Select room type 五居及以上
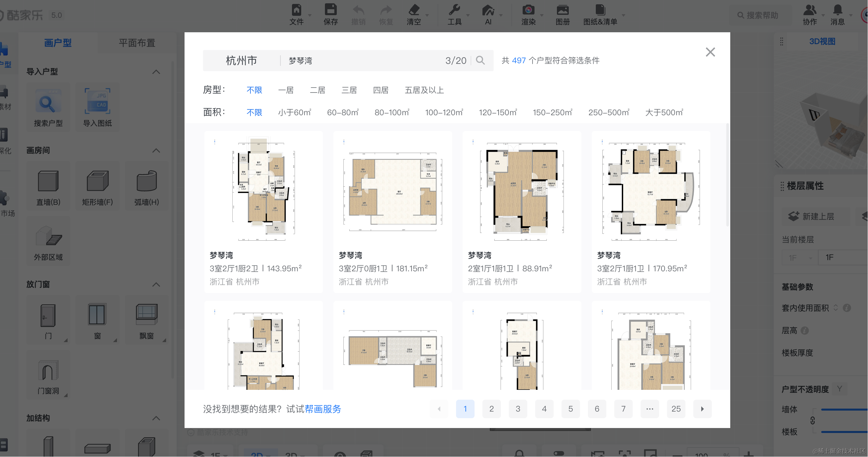 point(424,90)
